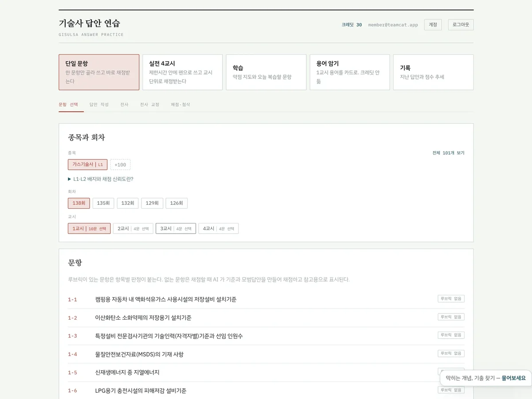The height and width of the screenshot is (399, 532).
Task: Select the 129회 exam round
Action: (152, 203)
